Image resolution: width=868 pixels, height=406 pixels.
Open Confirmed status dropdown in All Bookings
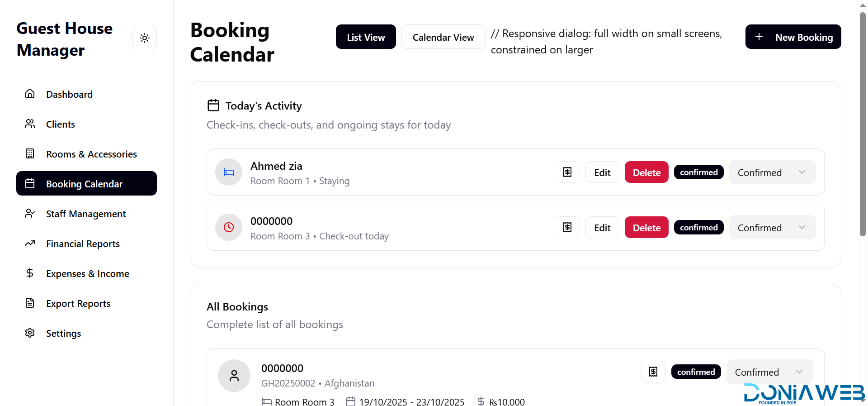tap(769, 372)
